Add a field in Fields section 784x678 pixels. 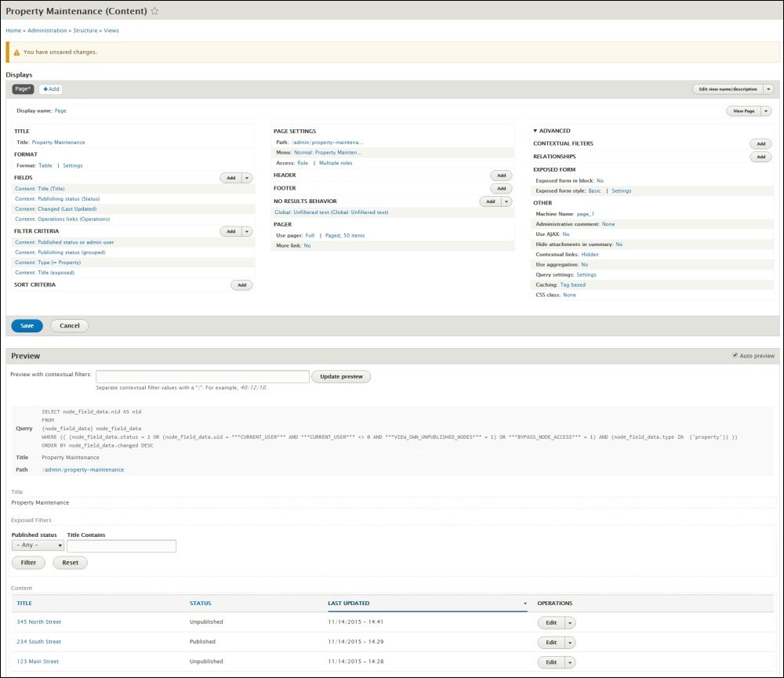click(x=231, y=178)
